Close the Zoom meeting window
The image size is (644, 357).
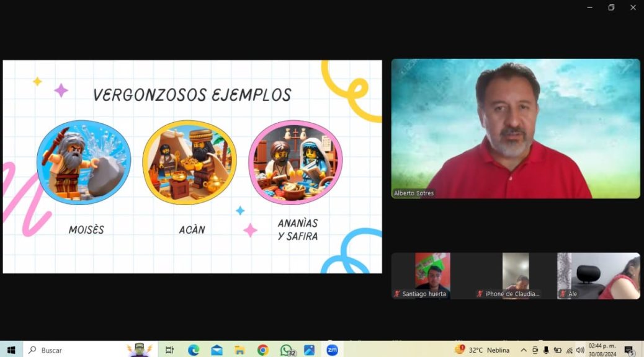coord(633,7)
